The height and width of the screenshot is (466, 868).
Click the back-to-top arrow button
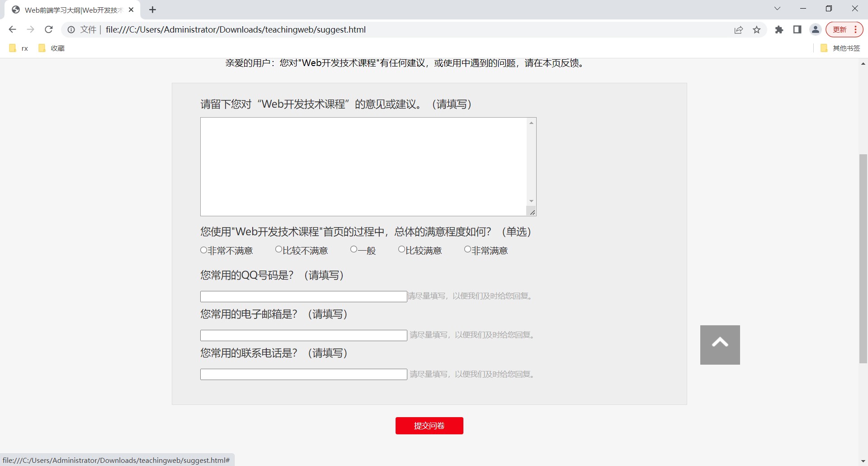pos(720,345)
